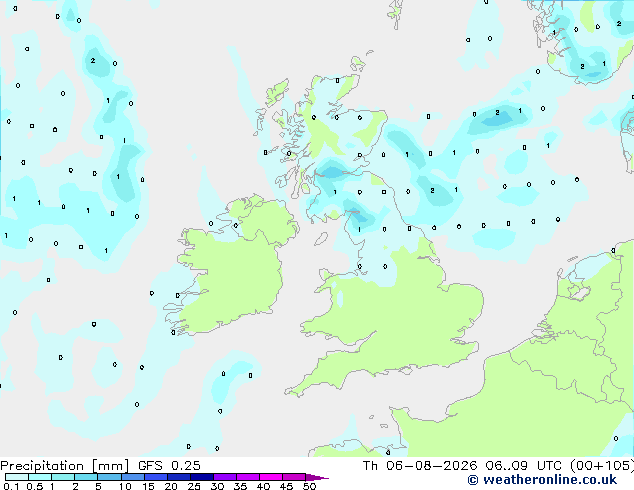
Task: Click the 5–10 mm legend color box
Action: click(x=109, y=477)
